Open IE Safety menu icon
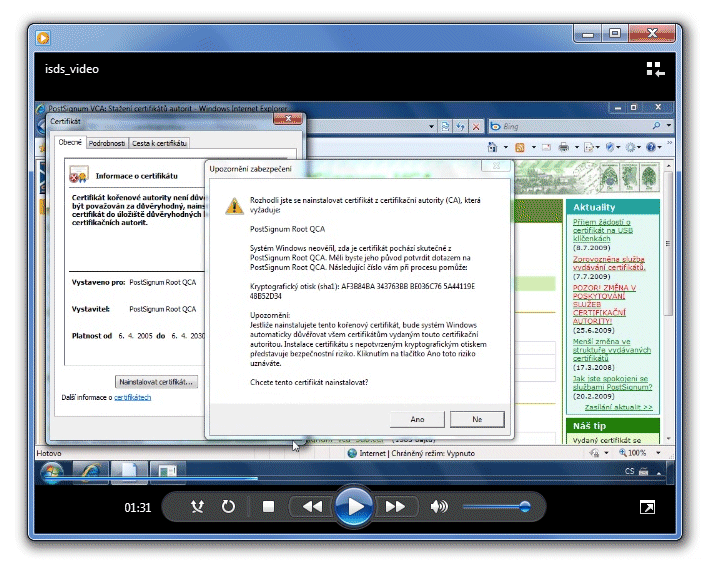The height and width of the screenshot is (573, 709). (x=612, y=147)
